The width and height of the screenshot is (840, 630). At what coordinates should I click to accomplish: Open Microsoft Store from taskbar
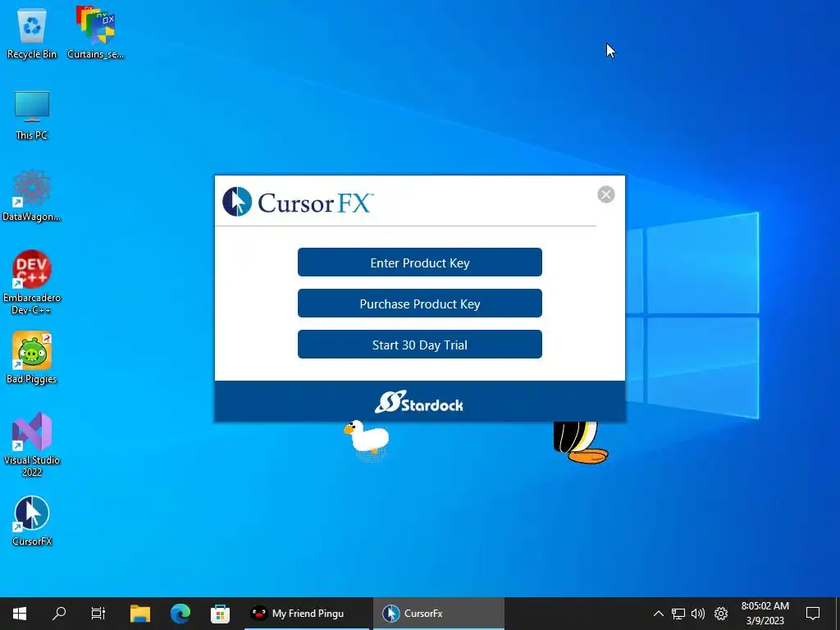(x=220, y=614)
